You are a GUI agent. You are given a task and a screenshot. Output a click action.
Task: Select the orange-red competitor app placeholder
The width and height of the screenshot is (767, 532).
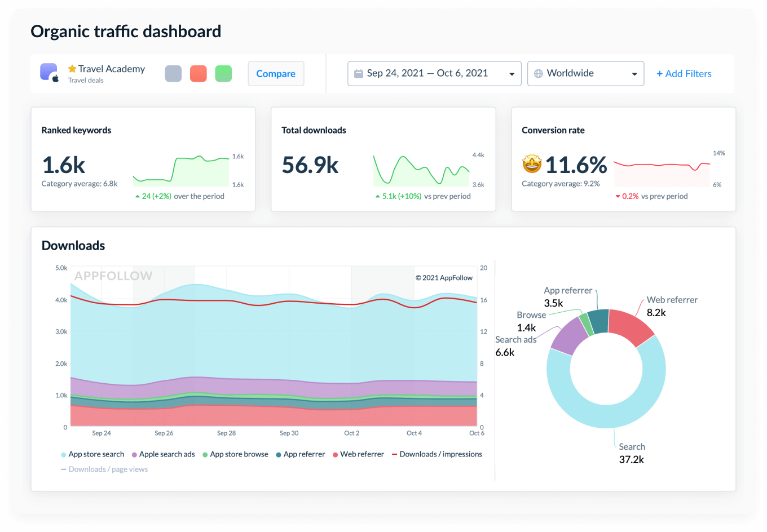[199, 73]
